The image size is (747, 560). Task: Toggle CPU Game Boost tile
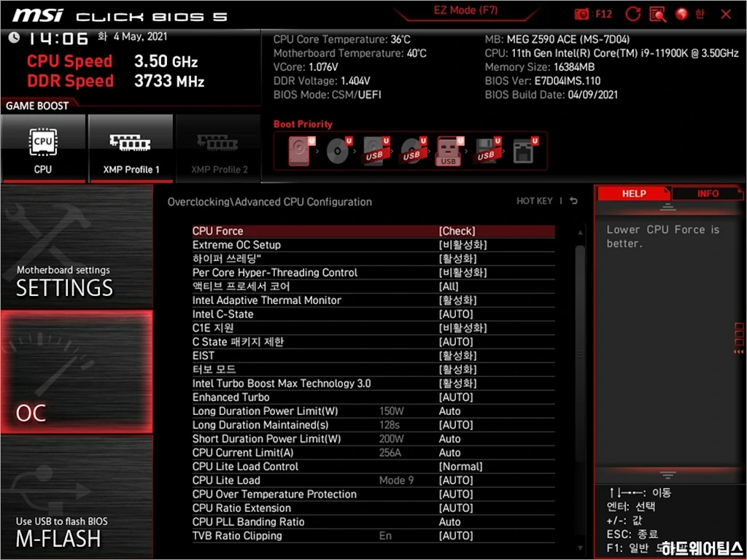click(43, 148)
